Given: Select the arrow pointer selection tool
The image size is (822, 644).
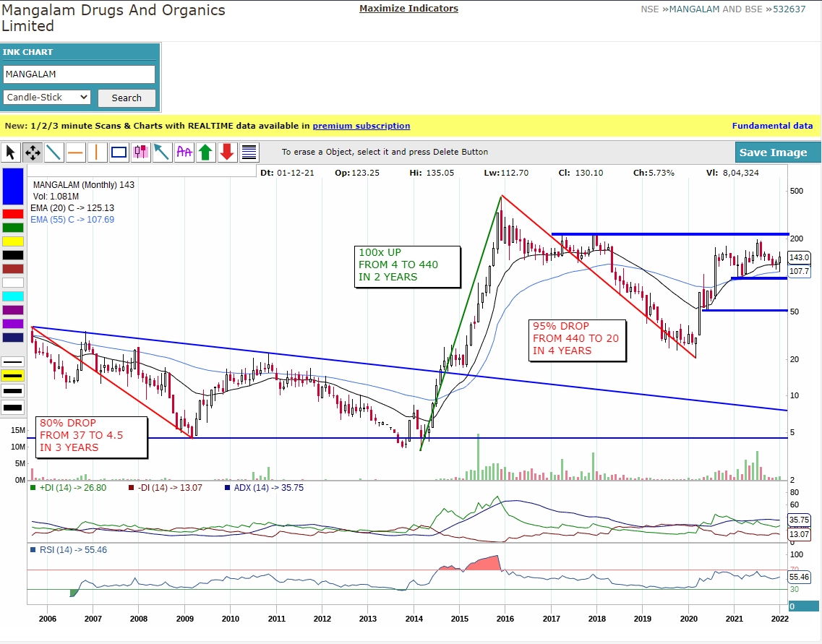Looking at the screenshot, I should (x=11, y=153).
